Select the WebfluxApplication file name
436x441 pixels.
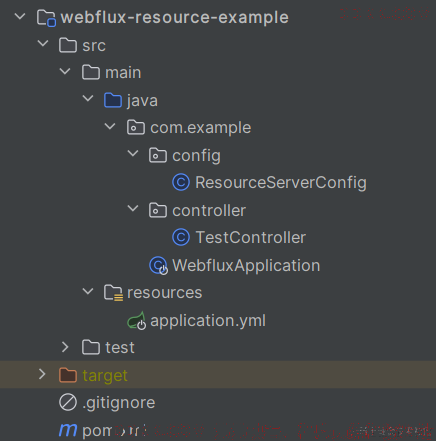pos(246,266)
